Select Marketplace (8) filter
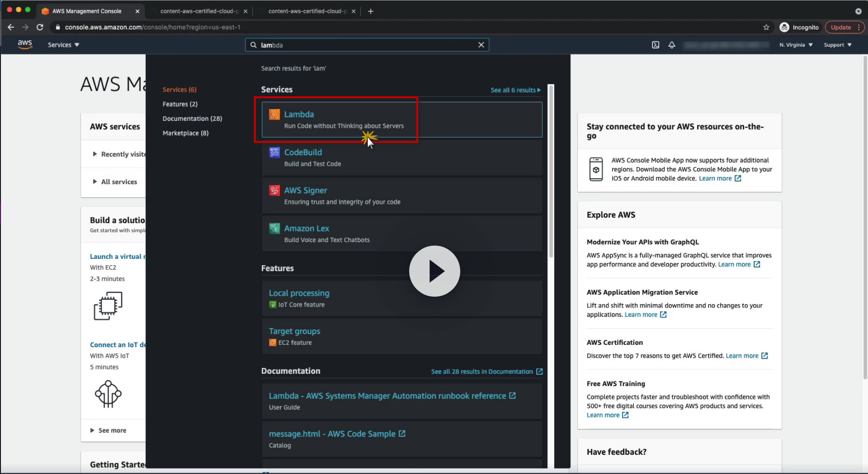Screen dimensions: 868x474 pyautogui.click(x=186, y=133)
